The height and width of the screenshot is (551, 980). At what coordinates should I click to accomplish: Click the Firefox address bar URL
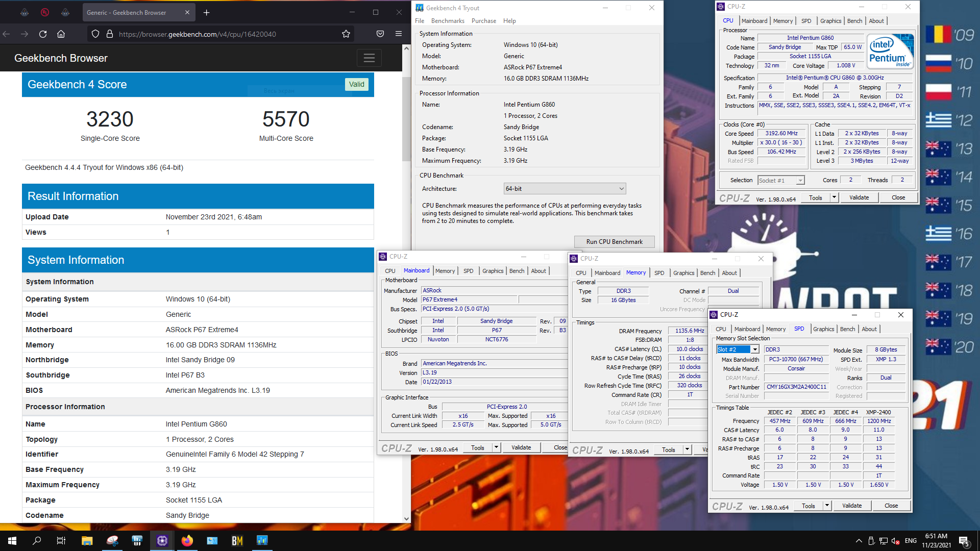tap(198, 34)
